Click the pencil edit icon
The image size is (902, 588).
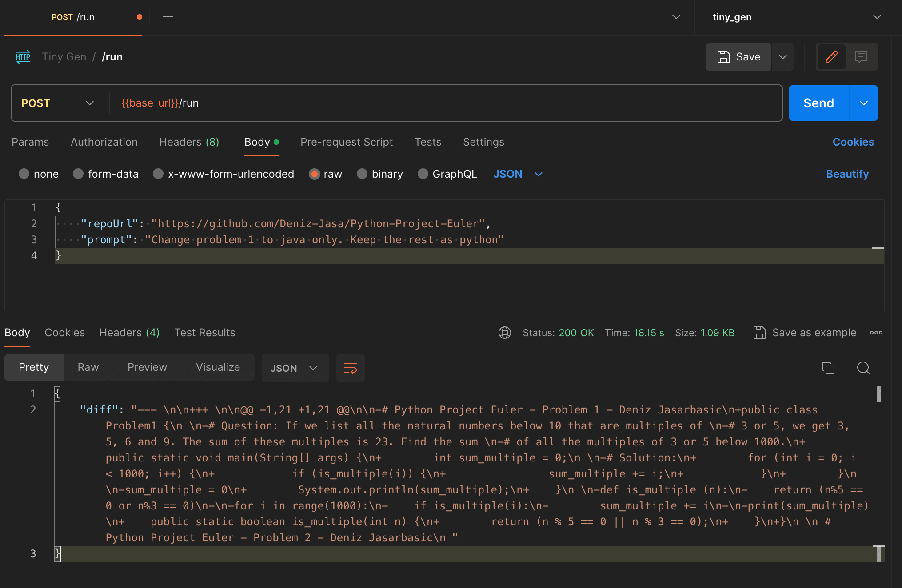[x=831, y=57]
